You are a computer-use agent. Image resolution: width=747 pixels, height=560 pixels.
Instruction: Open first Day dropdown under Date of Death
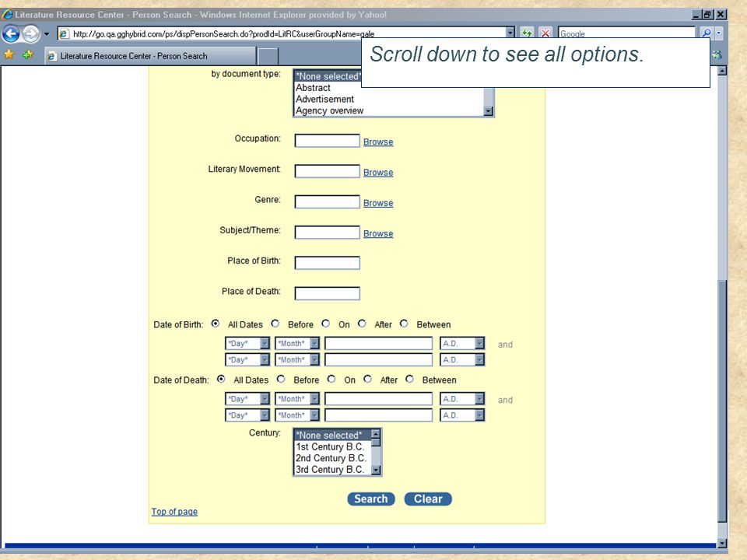click(247, 399)
